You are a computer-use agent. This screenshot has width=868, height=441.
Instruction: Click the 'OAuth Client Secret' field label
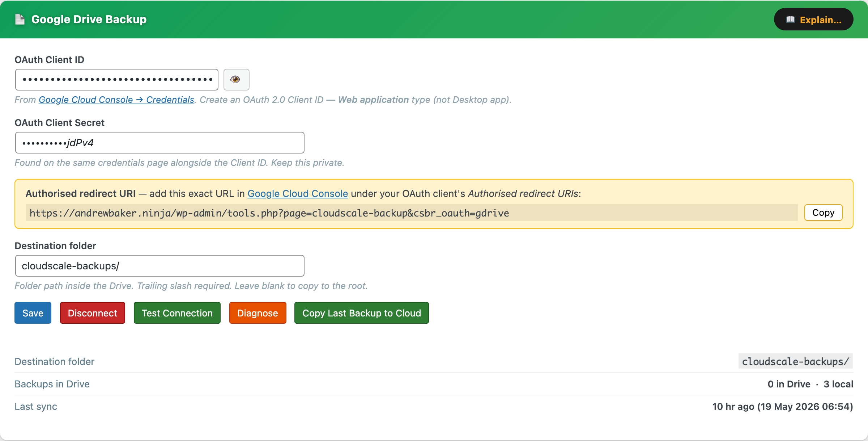pyautogui.click(x=60, y=123)
